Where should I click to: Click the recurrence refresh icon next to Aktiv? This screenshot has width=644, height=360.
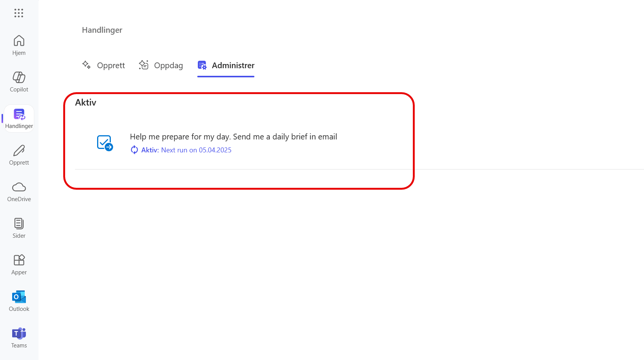pos(134,150)
